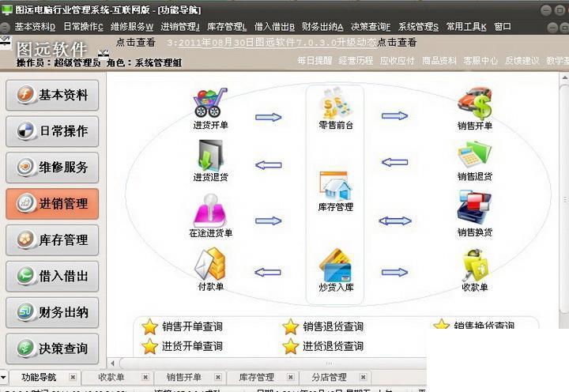The height and width of the screenshot is (392, 569).
Task: Click the 进货退货 icon
Action: click(210, 156)
